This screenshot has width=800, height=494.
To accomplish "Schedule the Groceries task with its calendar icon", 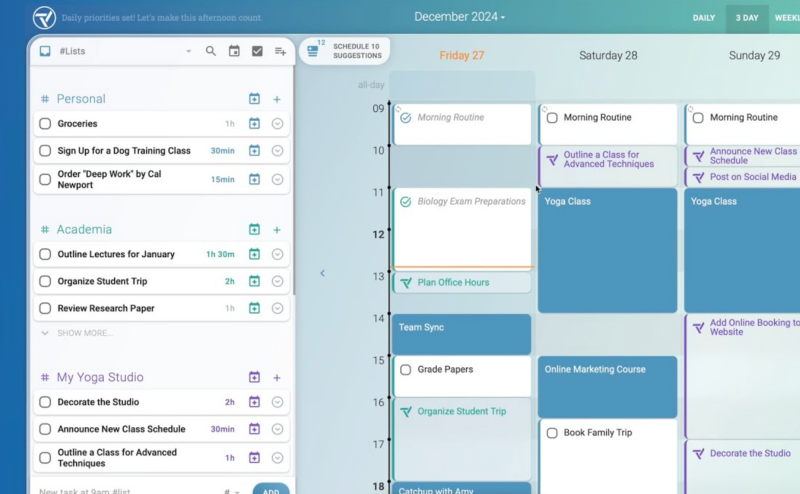I will tap(254, 124).
